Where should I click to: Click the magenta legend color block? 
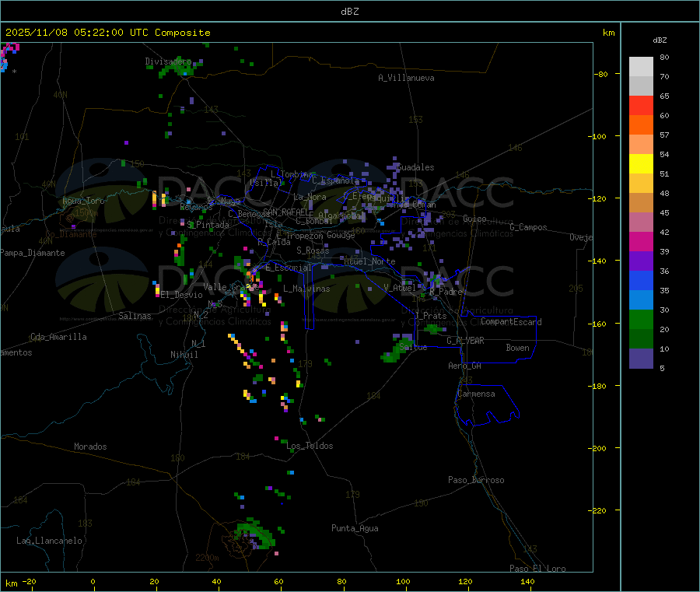641,241
